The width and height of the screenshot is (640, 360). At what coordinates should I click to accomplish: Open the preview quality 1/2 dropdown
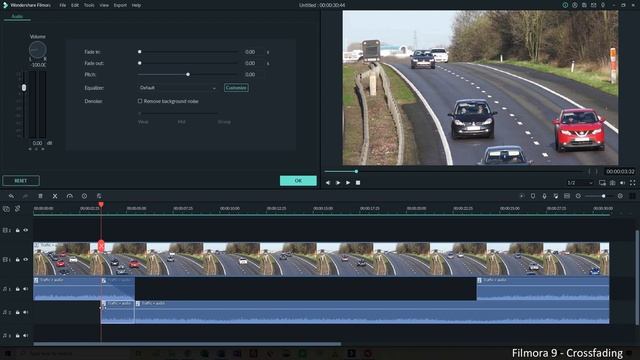pos(580,183)
